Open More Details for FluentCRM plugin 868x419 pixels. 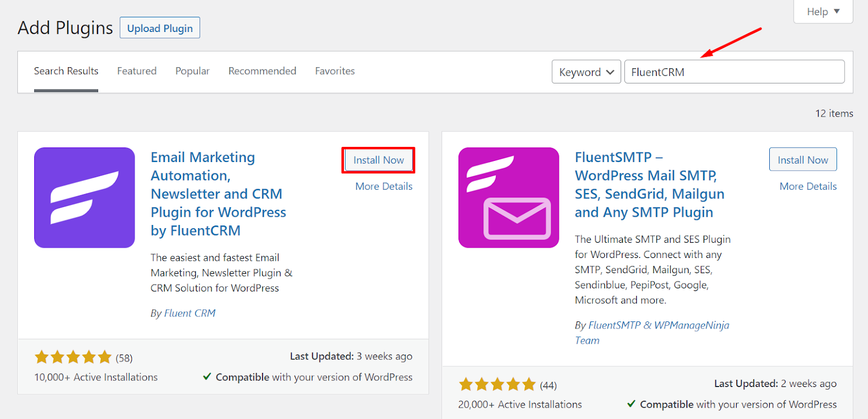[x=384, y=186]
